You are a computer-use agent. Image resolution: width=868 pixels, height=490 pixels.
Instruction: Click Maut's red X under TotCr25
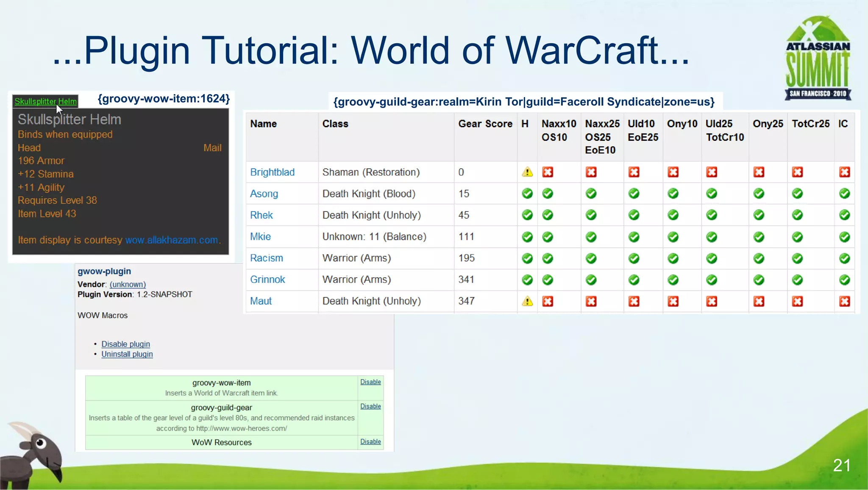click(x=797, y=301)
